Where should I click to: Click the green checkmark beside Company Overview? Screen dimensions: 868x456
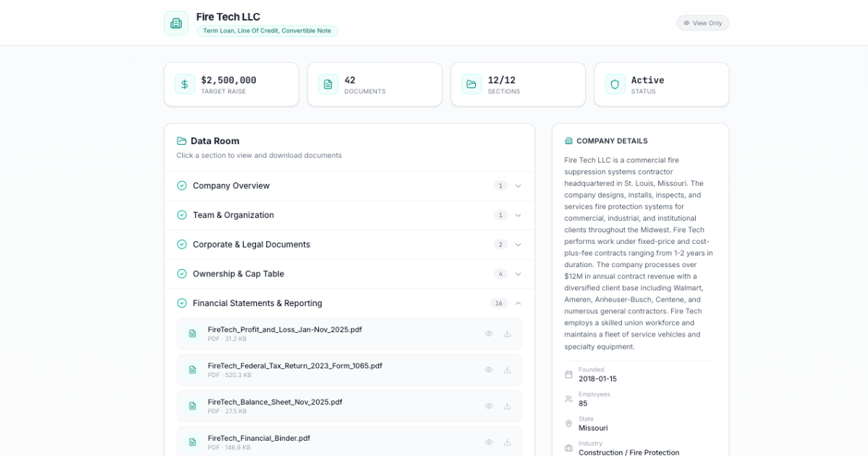tap(182, 185)
